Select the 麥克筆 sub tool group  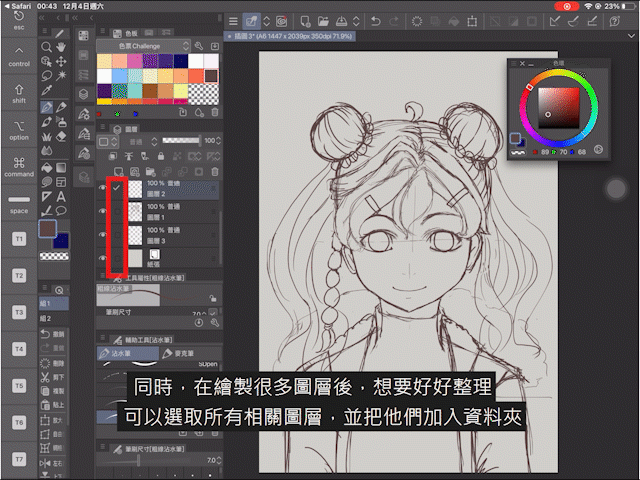(x=190, y=353)
